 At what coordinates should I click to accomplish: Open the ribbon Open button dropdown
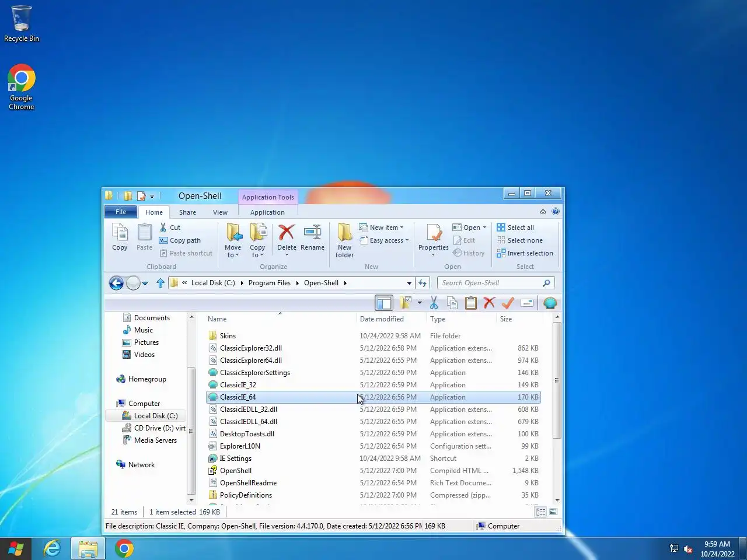point(470,228)
